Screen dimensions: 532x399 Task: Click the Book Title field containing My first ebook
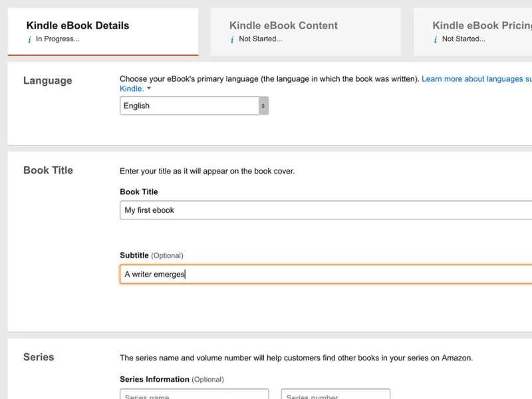pos(326,210)
